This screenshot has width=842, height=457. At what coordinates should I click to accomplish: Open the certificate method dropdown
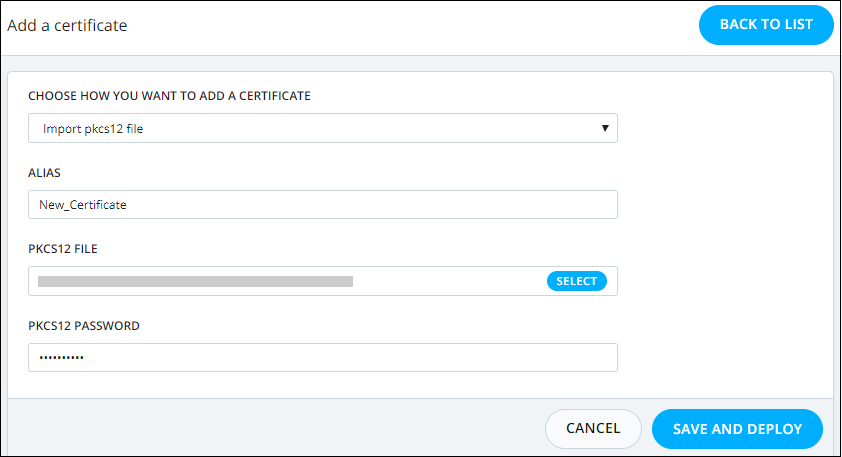[323, 128]
